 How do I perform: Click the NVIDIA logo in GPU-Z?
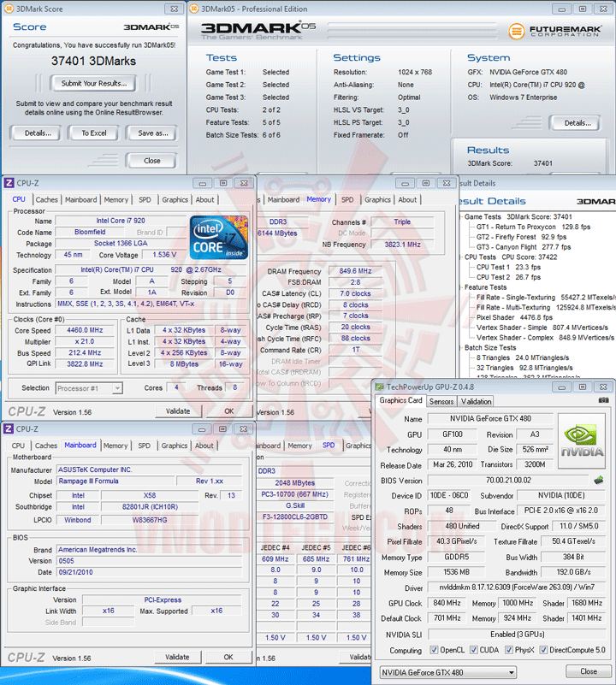click(x=582, y=440)
